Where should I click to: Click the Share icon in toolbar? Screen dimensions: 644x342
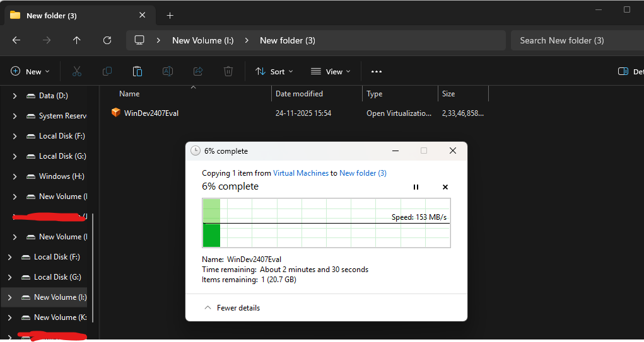coord(198,72)
